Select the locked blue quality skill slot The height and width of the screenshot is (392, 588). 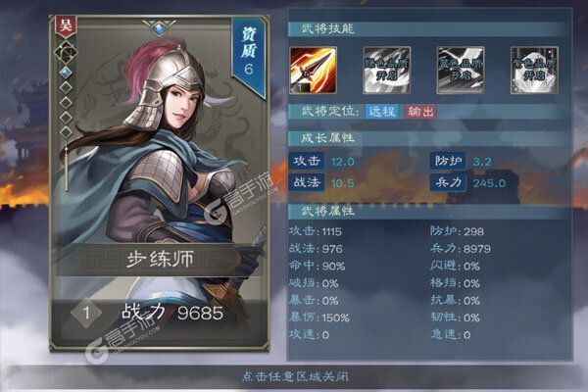pos(461,71)
